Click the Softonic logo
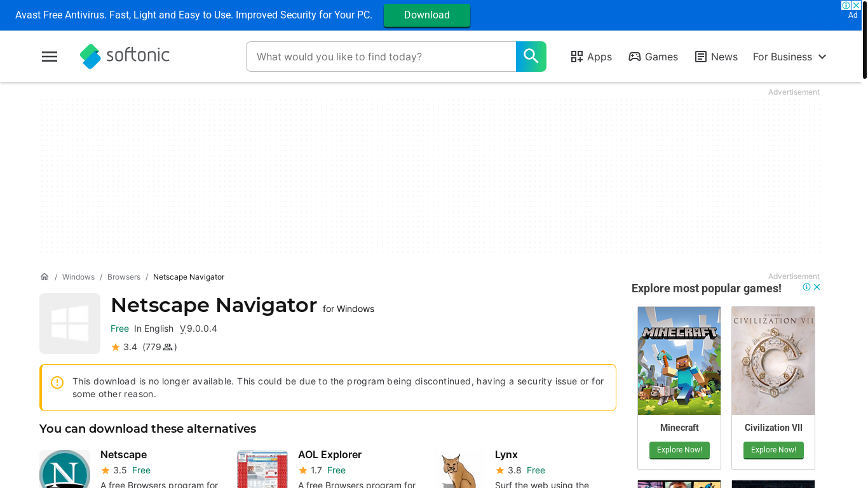 pos(125,57)
